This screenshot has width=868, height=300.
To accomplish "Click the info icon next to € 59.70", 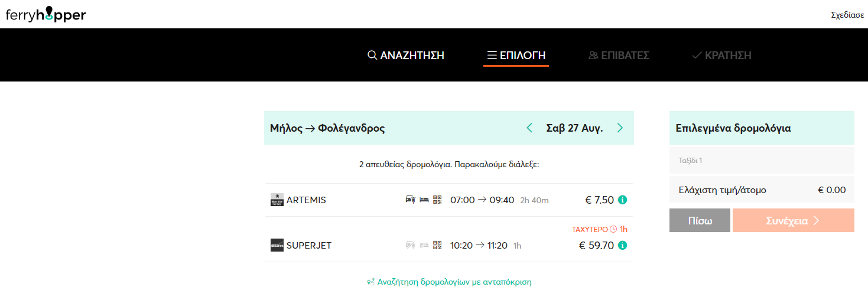I will (x=622, y=245).
